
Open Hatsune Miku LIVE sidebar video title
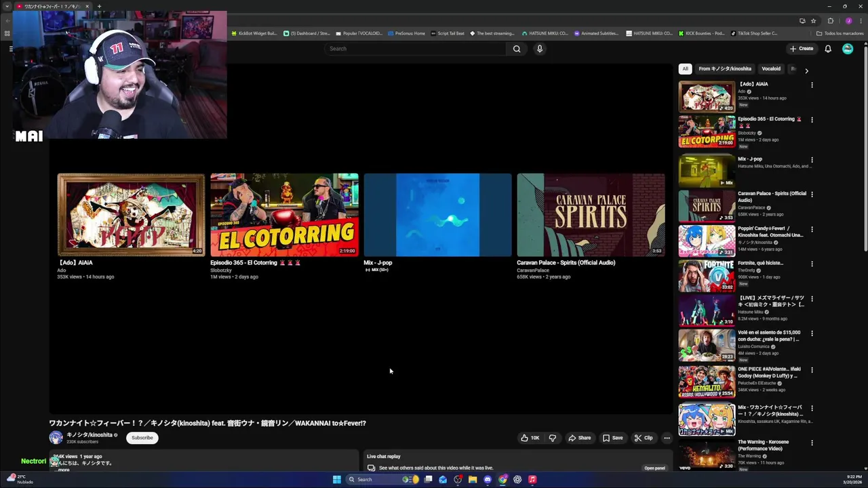pyautogui.click(x=771, y=302)
